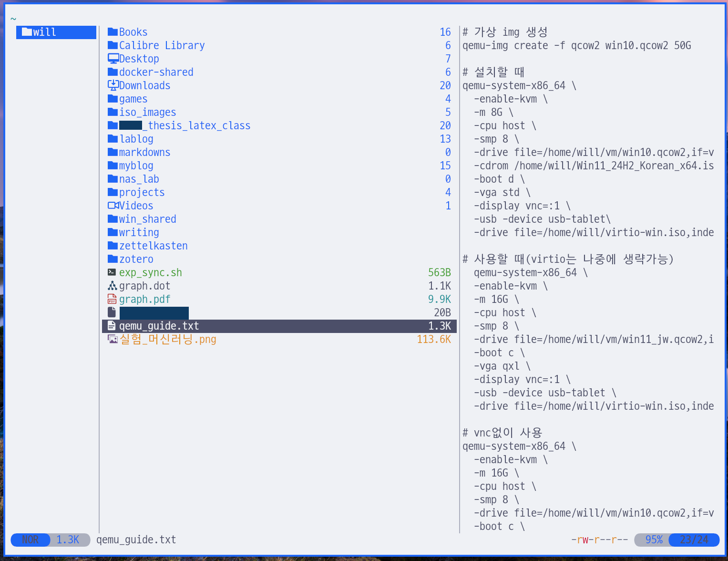Select the will parent directory

coord(56,32)
